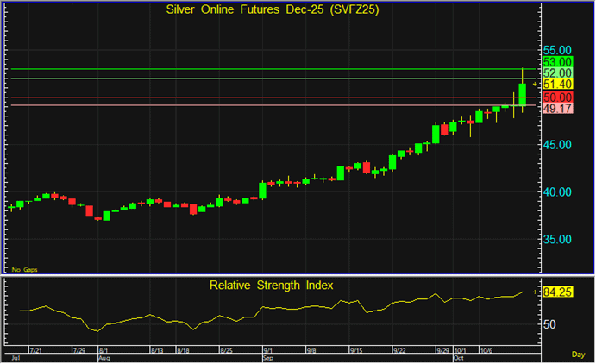Click the Silver Online Futures Dec-25 chart title

[273, 9]
